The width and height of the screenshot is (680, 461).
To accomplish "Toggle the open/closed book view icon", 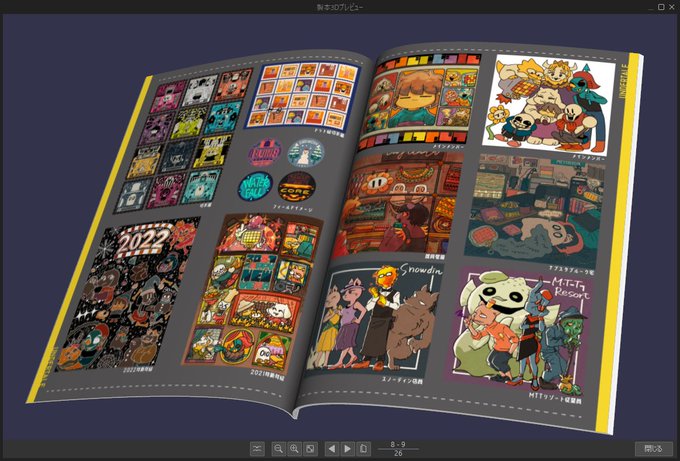I will pyautogui.click(x=257, y=448).
